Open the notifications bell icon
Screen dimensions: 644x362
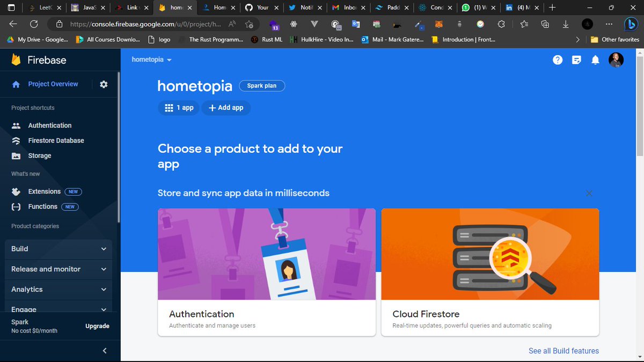(595, 60)
